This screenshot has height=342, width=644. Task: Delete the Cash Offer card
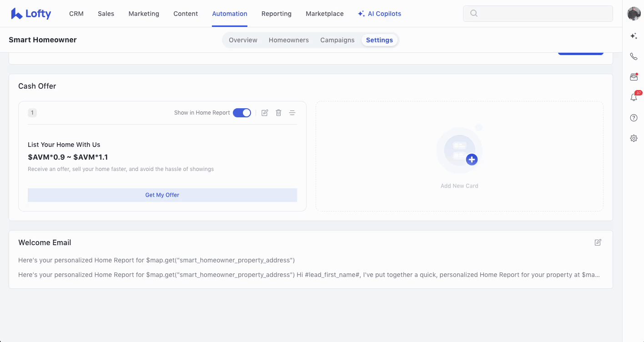(278, 113)
